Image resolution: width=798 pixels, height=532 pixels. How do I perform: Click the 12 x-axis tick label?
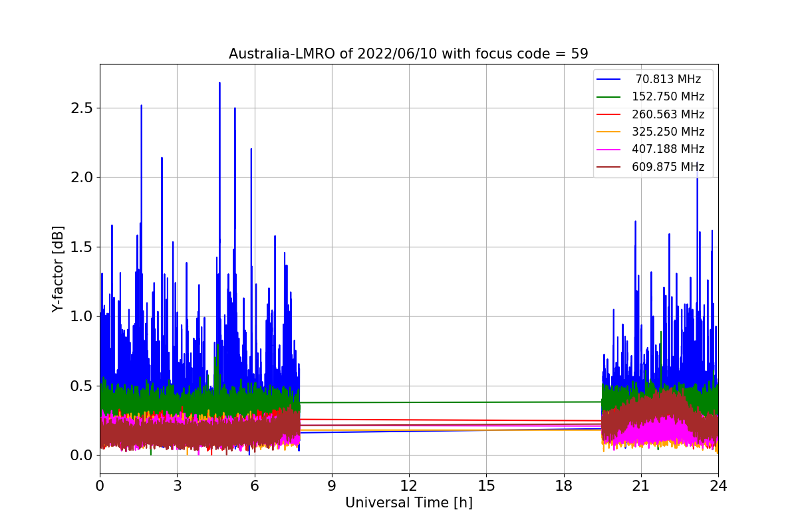pos(409,485)
